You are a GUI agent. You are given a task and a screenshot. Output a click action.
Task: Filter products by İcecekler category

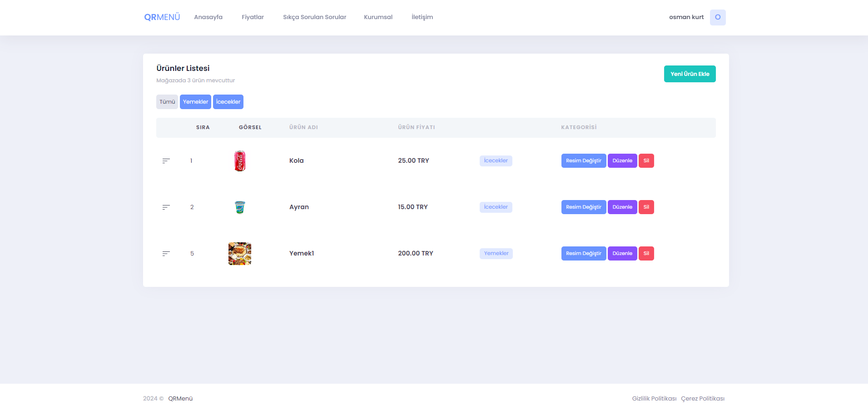click(x=228, y=102)
